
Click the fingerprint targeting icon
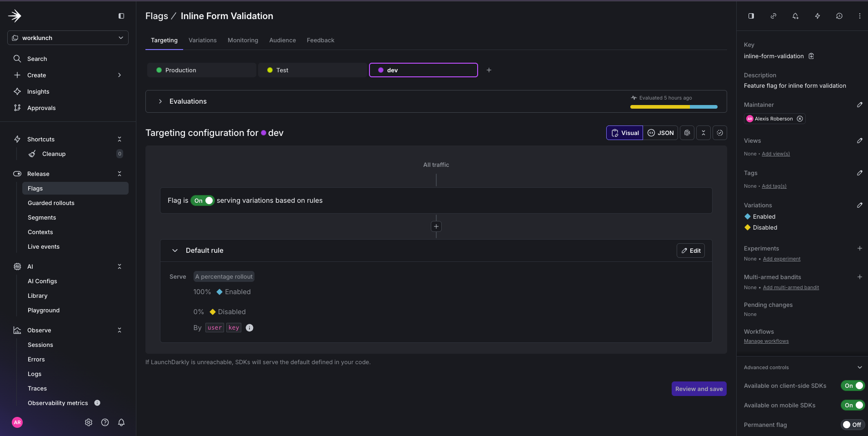tap(687, 133)
